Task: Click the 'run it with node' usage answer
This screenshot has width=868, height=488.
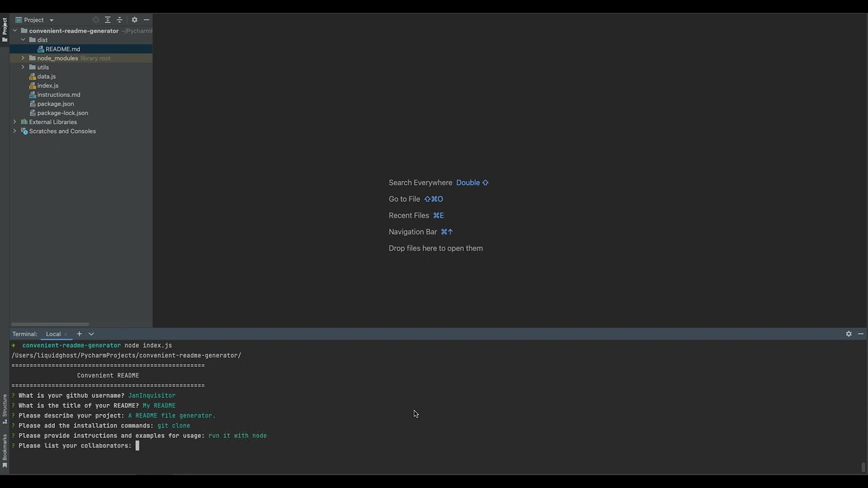Action: pos(237,436)
